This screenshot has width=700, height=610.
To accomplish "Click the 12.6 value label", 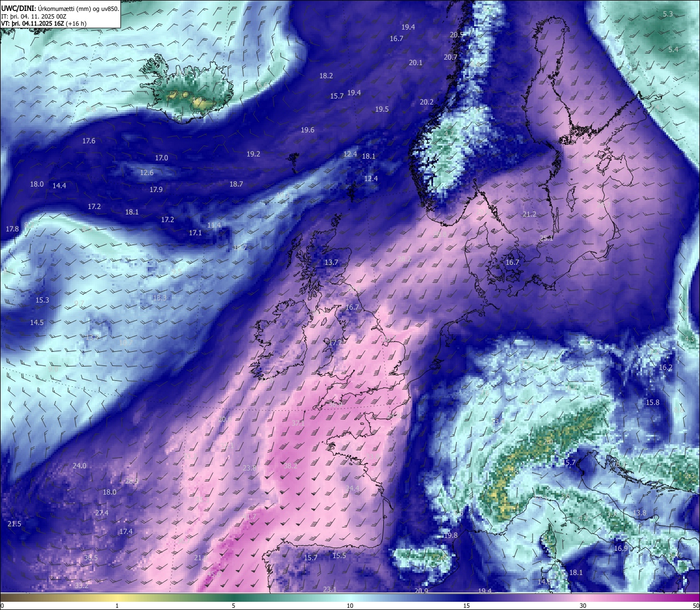I will (147, 172).
